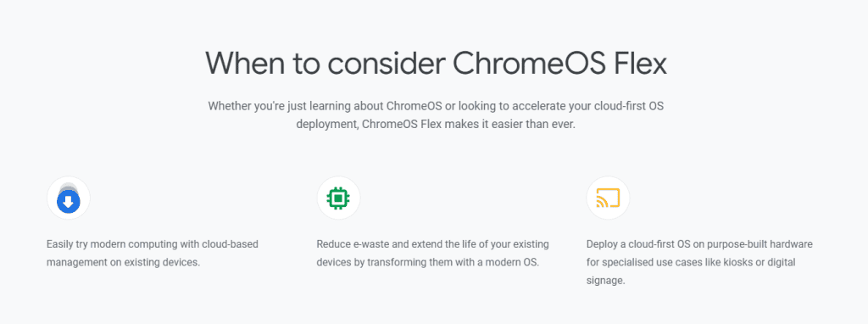Click the word "kiosks" in the third description
868x324 pixels.
(735, 263)
